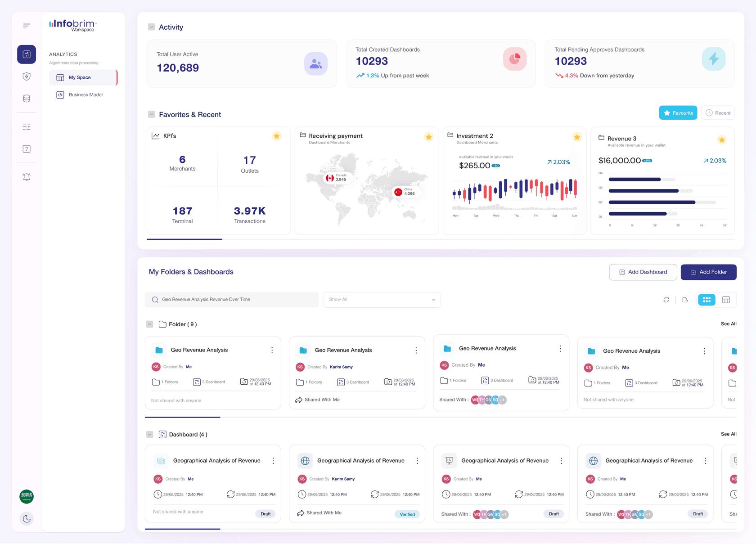Click the lightning icon on Pending Approves card

(714, 59)
